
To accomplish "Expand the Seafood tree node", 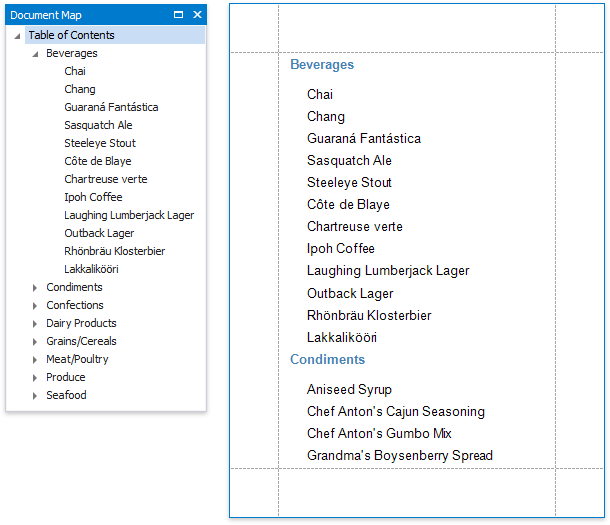I will pyautogui.click(x=36, y=396).
